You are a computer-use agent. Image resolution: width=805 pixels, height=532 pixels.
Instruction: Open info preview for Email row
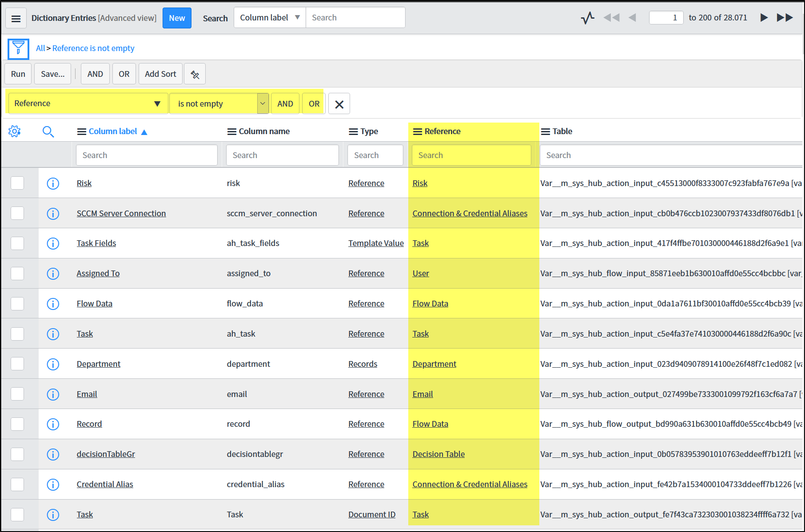(53, 394)
